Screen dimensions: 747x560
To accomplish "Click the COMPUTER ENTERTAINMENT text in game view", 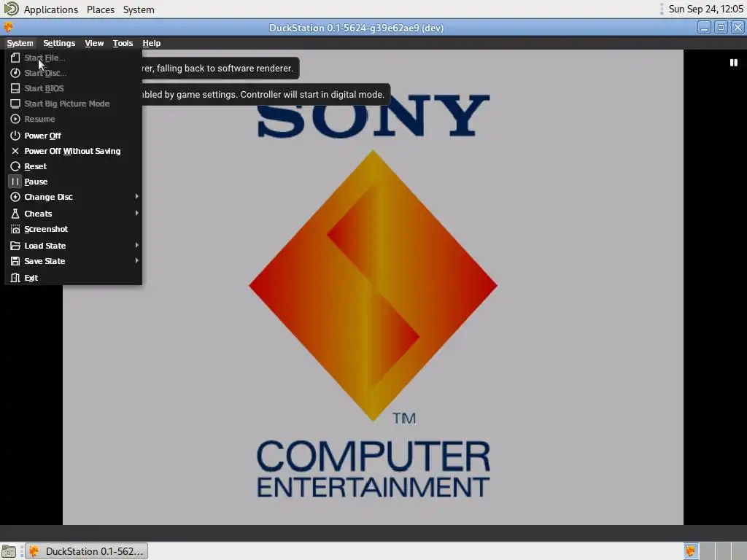I will pos(373,469).
